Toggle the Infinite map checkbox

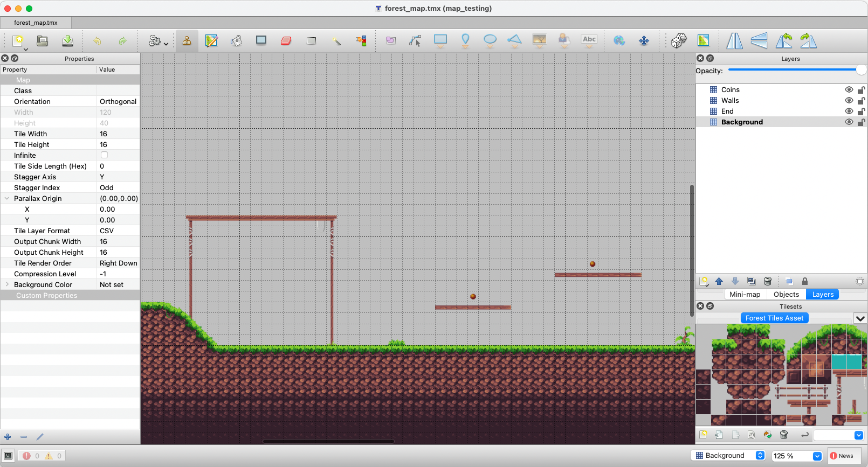(104, 155)
